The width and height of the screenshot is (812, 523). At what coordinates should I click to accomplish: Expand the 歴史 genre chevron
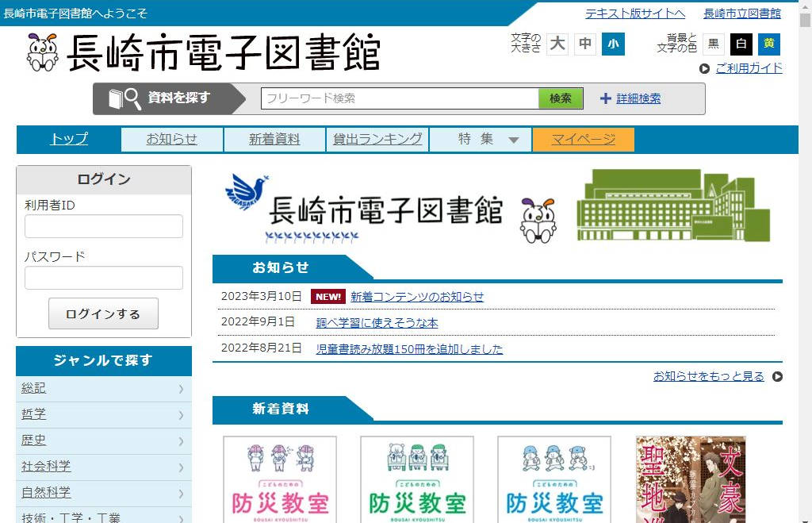181,441
